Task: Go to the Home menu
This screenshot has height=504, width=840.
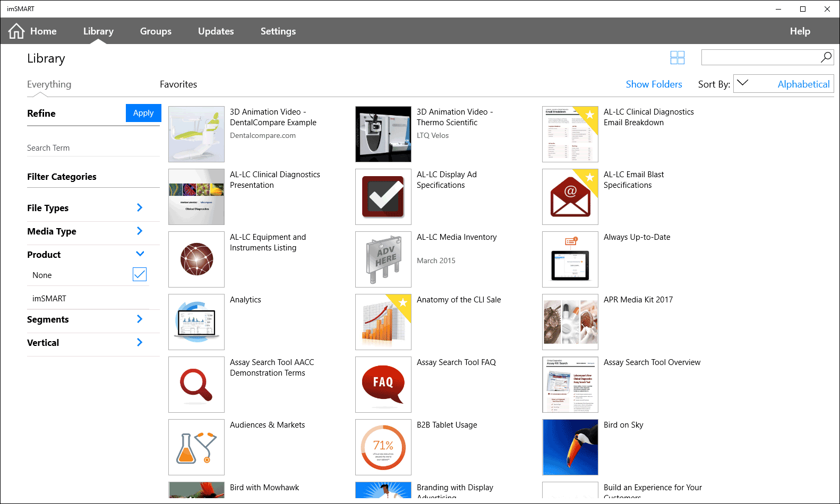Action: coord(44,31)
